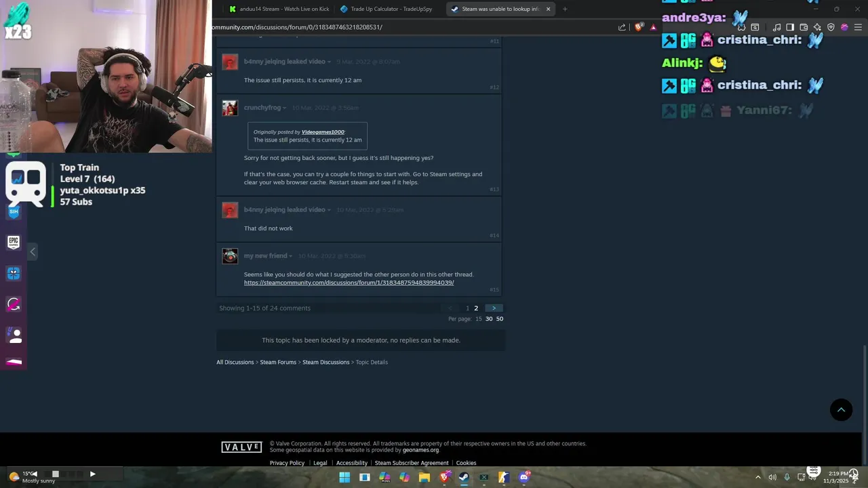Open the browser extensions puzzle icon

coord(741,27)
